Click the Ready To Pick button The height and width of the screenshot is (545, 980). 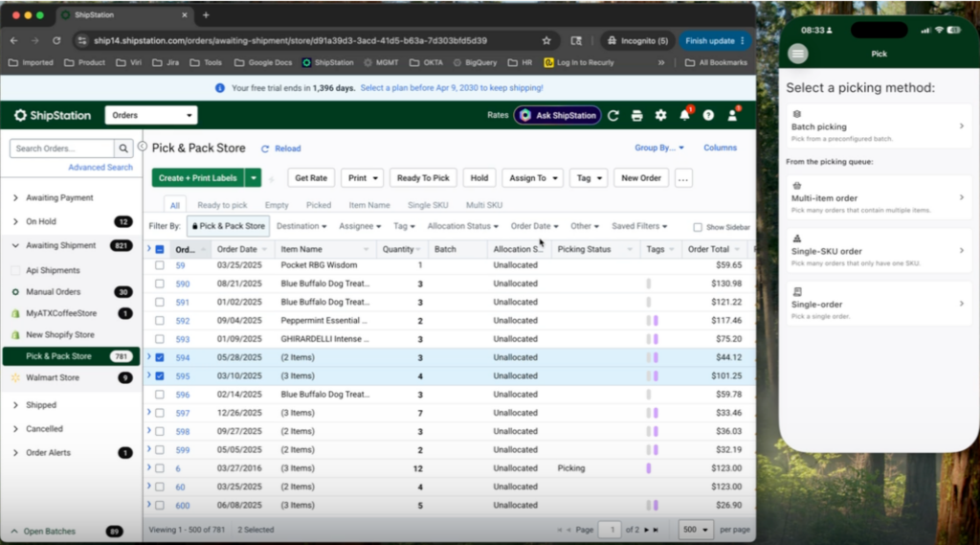click(423, 178)
